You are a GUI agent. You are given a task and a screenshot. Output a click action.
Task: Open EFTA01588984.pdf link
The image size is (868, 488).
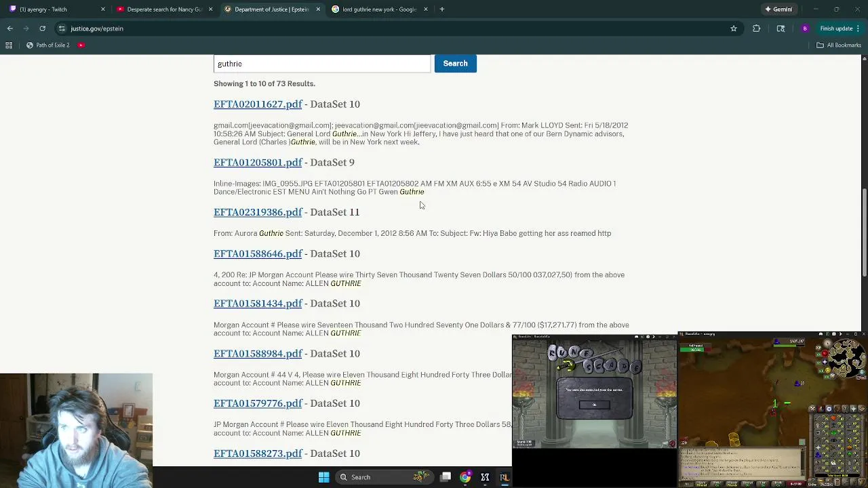[x=258, y=354]
